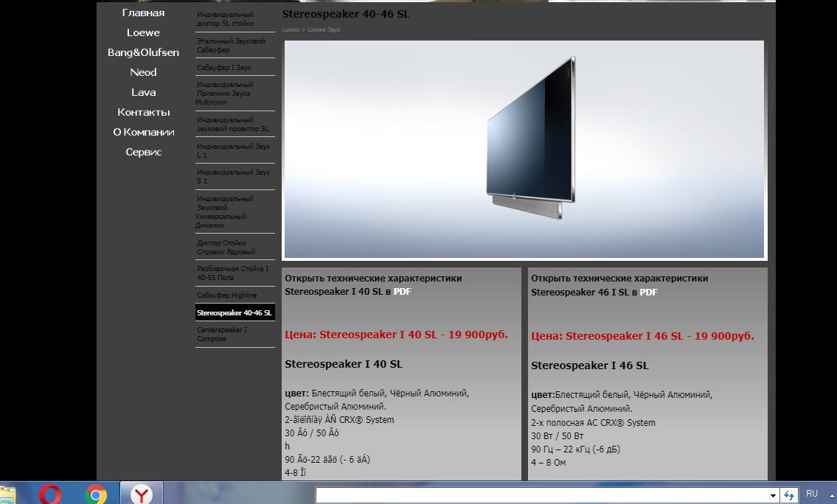Switch to Yandex Browser in the taskbar
Screen dimensions: 837x504
click(141, 494)
